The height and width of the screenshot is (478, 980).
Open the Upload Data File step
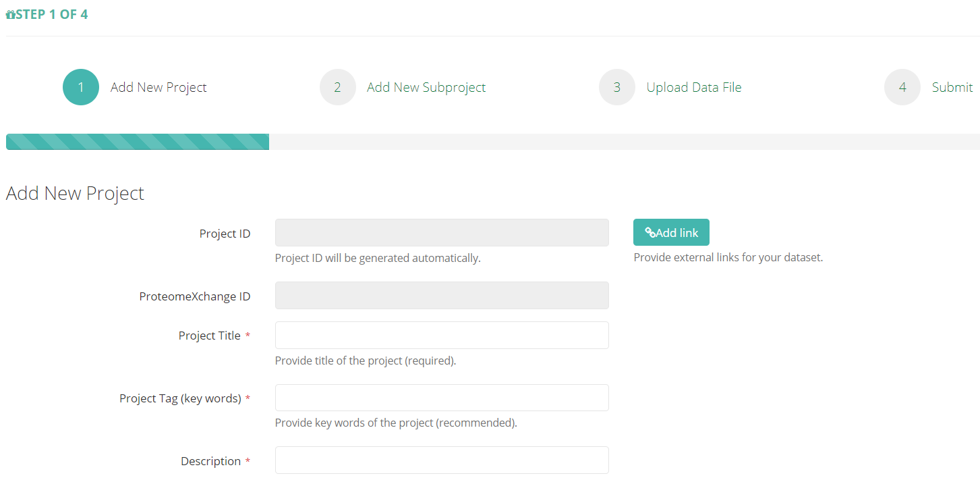[694, 88]
